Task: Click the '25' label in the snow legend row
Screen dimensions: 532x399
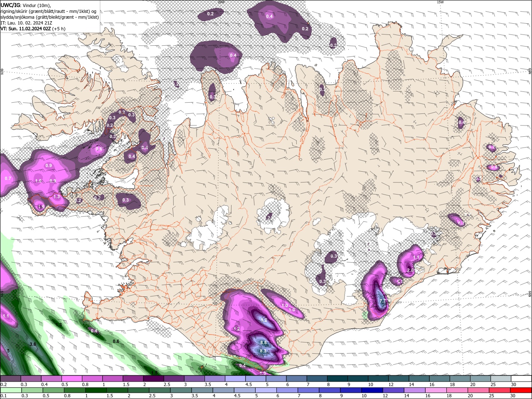Action: pos(493,384)
